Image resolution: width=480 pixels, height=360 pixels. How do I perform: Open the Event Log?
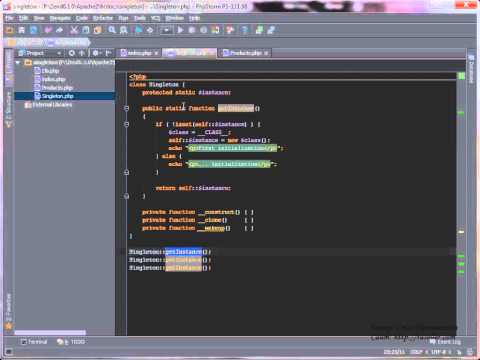446,342
